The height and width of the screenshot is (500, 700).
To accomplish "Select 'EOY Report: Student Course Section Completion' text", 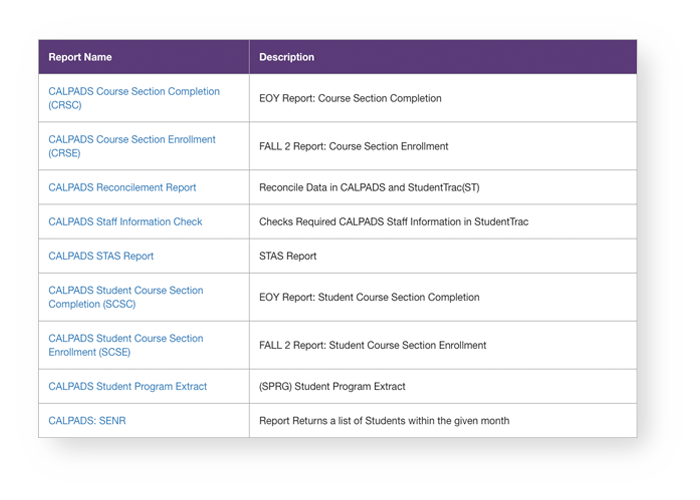I will (369, 297).
